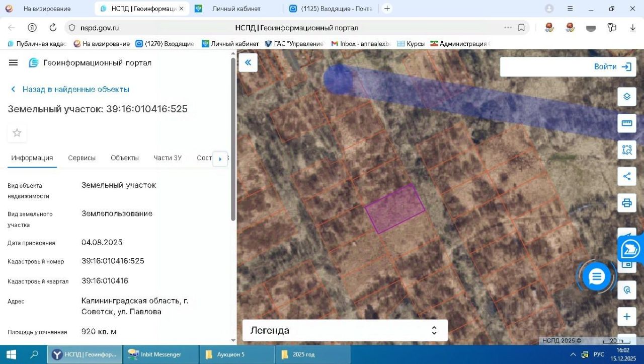The image size is (644, 364).
Task: Add land plot to favorites
Action: point(17,133)
